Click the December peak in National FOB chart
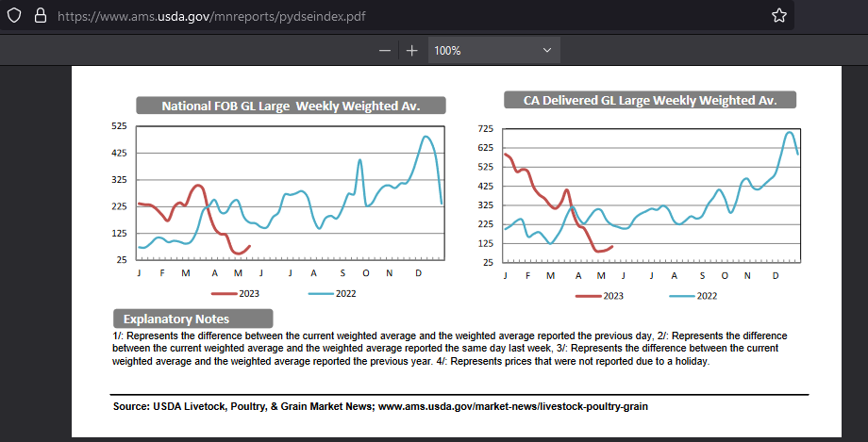 click(x=426, y=138)
